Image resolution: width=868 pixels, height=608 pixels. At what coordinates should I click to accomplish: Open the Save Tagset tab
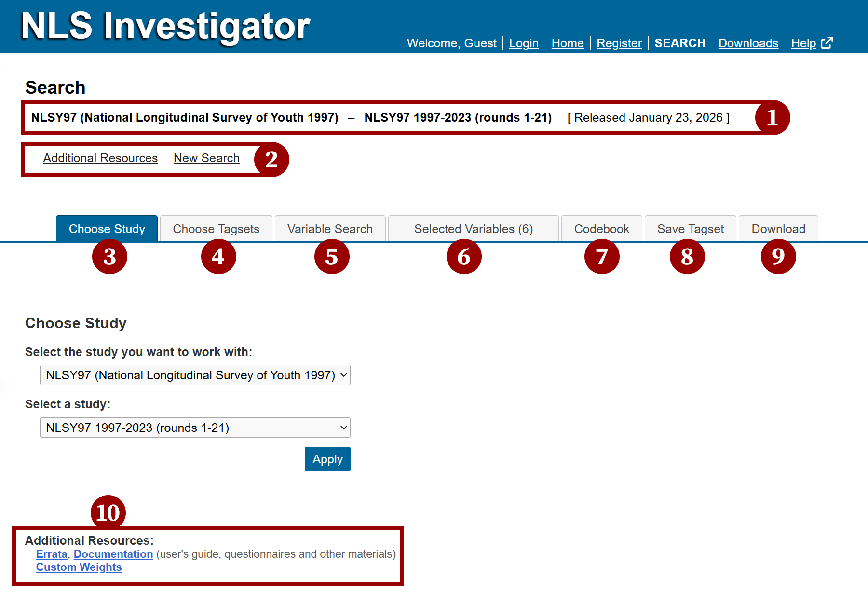pos(691,229)
